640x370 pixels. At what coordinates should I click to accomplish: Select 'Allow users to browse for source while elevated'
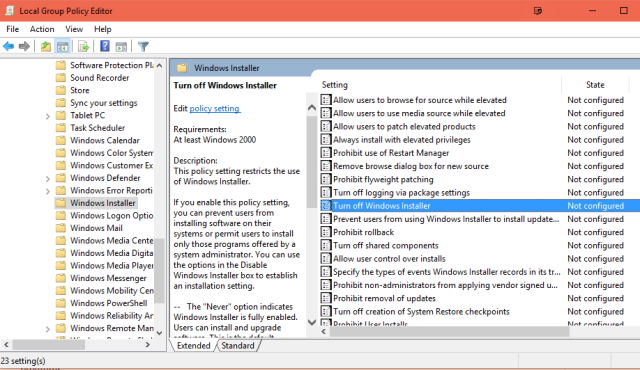[x=420, y=100]
